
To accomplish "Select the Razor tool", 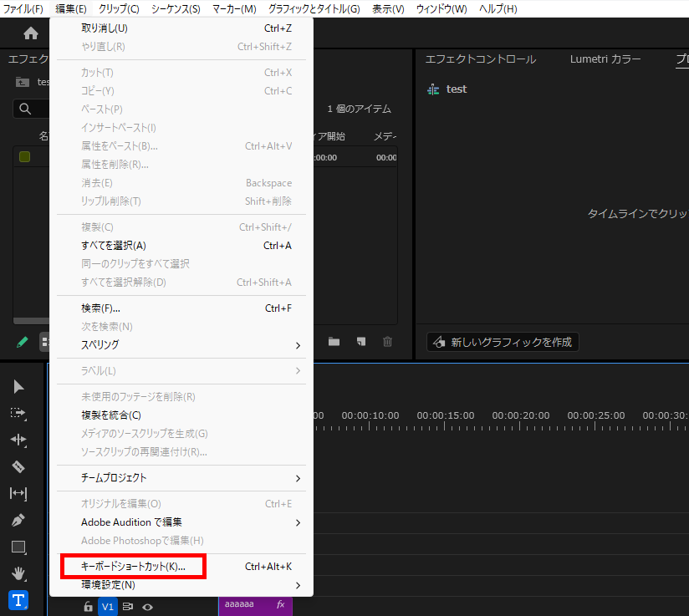I will pos(18,466).
